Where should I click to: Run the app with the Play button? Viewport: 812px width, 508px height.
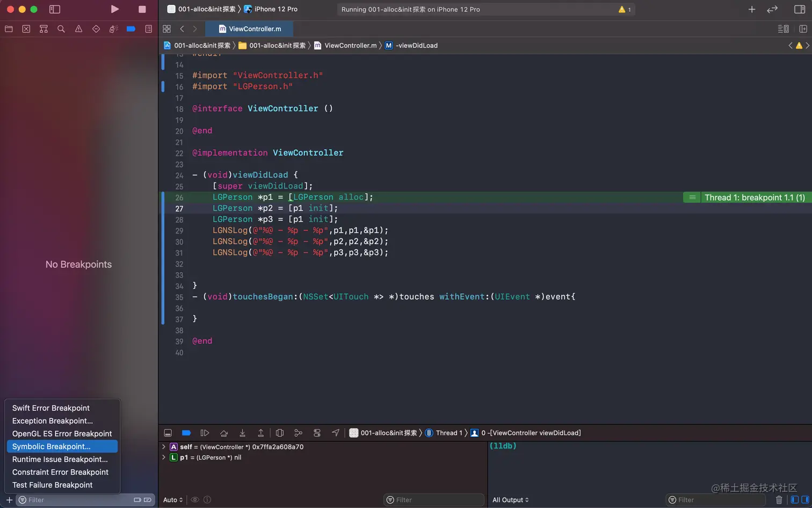tap(114, 9)
